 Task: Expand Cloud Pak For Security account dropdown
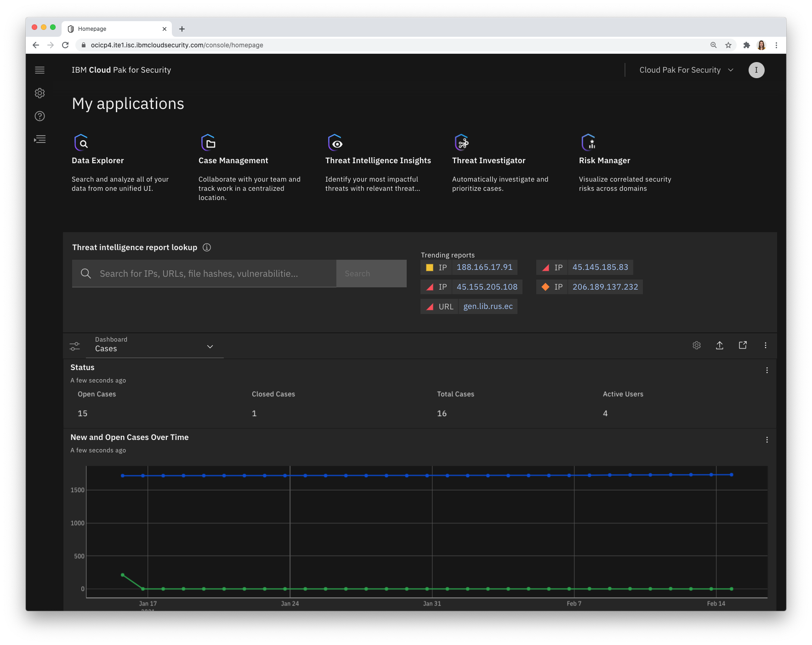[x=686, y=70]
